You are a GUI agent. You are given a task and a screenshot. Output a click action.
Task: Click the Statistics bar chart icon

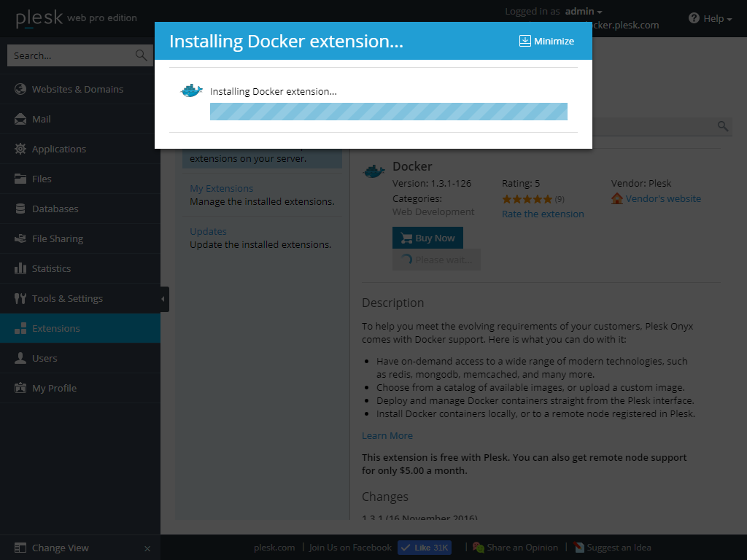(20, 268)
